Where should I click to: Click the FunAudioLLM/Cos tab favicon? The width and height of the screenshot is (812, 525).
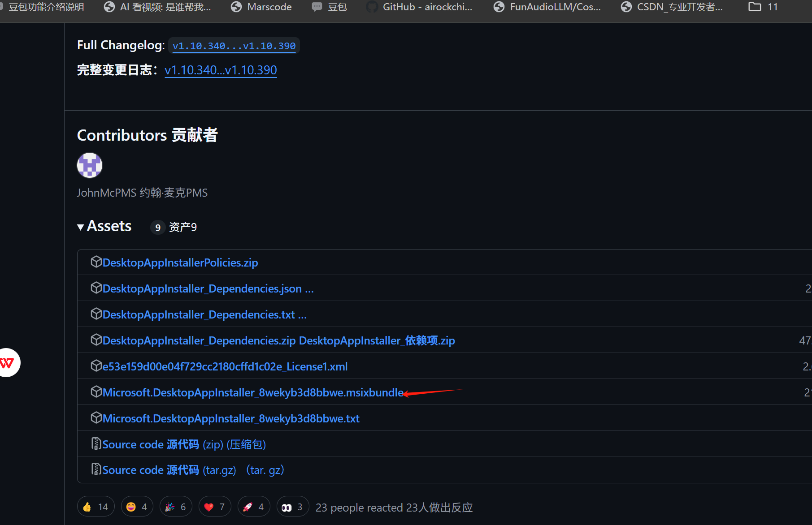[499, 7]
